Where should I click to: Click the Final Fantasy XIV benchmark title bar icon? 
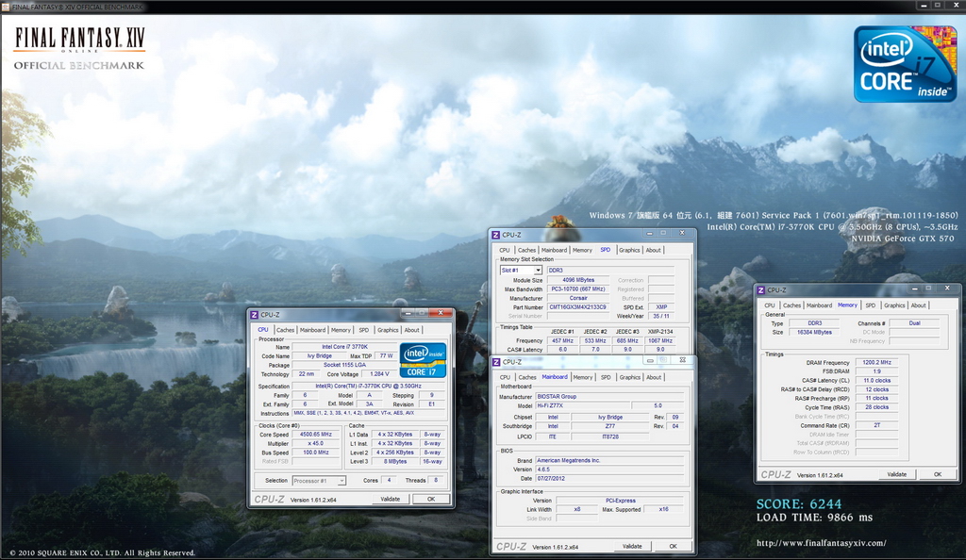(6, 7)
